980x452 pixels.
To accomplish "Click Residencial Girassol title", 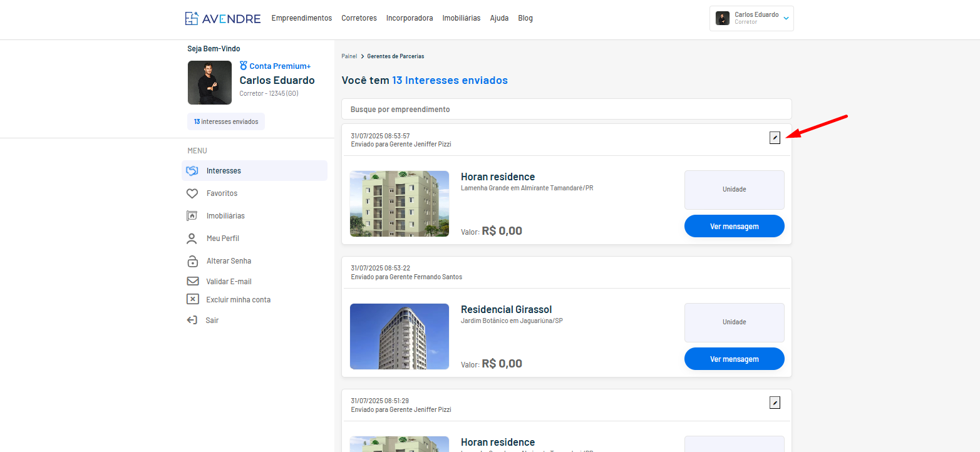I will pyautogui.click(x=507, y=309).
